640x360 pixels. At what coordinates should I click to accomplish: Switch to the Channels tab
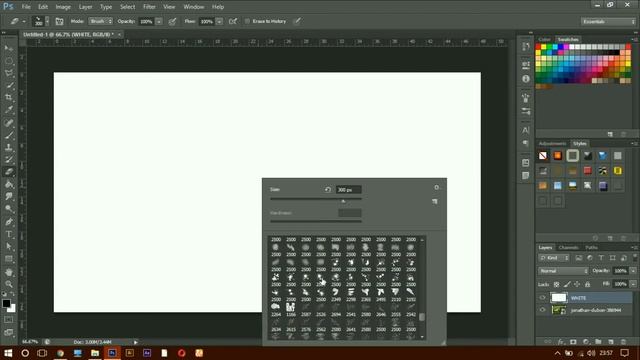click(x=569, y=247)
